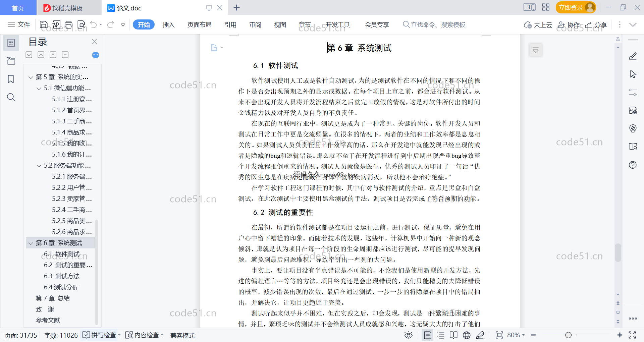Viewport: 644px width, 342px height.
Task: Open the outline (目录) panel icon in the sidebar
Action: coord(11,43)
